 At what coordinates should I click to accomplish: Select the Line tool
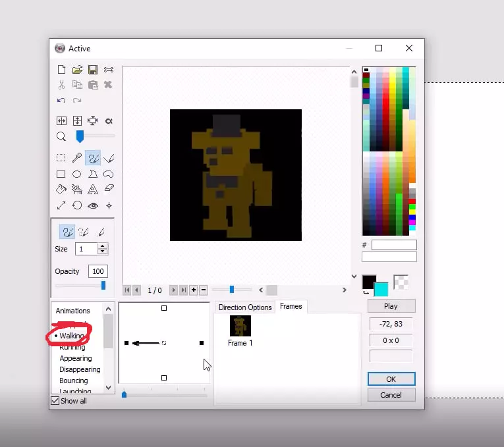click(x=109, y=158)
